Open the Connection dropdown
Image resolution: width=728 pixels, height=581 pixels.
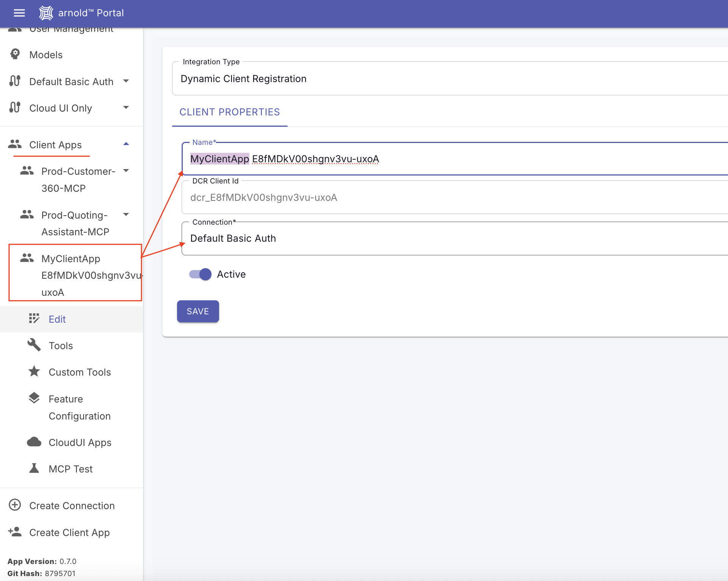click(454, 238)
